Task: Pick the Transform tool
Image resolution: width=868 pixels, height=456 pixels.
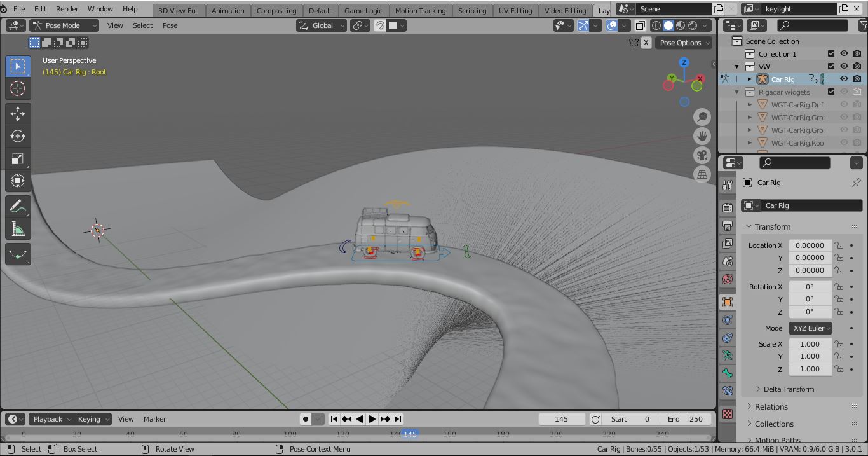Action: (18, 181)
